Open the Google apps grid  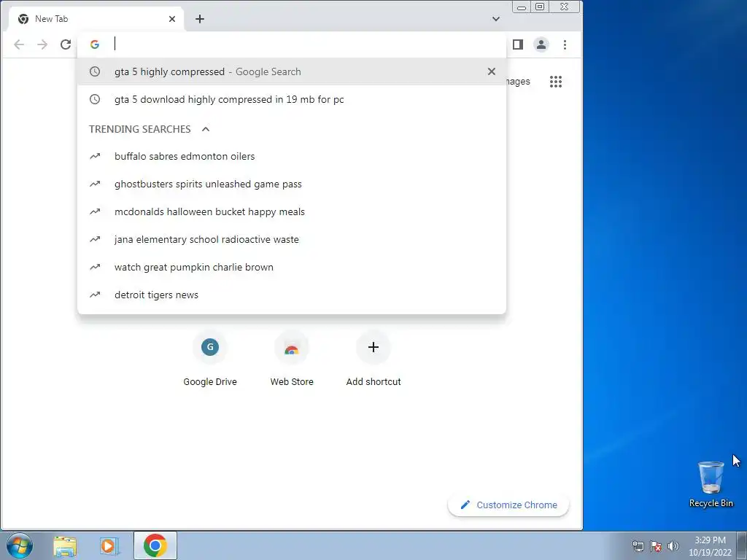pyautogui.click(x=555, y=82)
